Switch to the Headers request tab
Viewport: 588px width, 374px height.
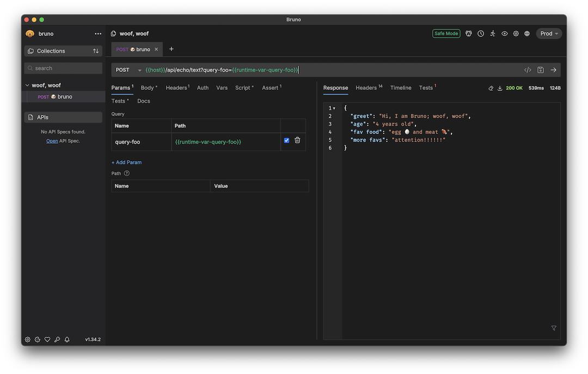tap(177, 88)
